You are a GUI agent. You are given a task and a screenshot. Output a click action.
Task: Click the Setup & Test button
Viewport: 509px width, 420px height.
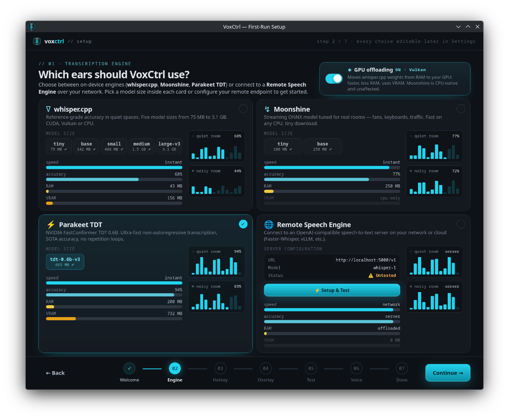(x=332, y=290)
